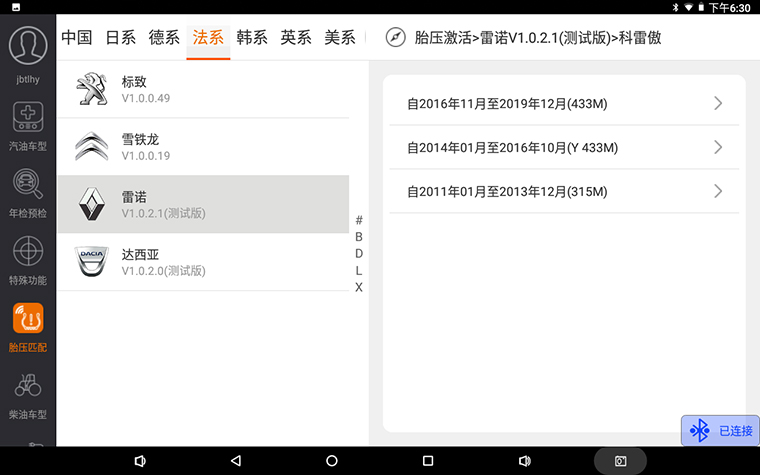Image resolution: width=760 pixels, height=475 pixels.
Task: Open 特殊功能 special functions
Action: pos(28,261)
